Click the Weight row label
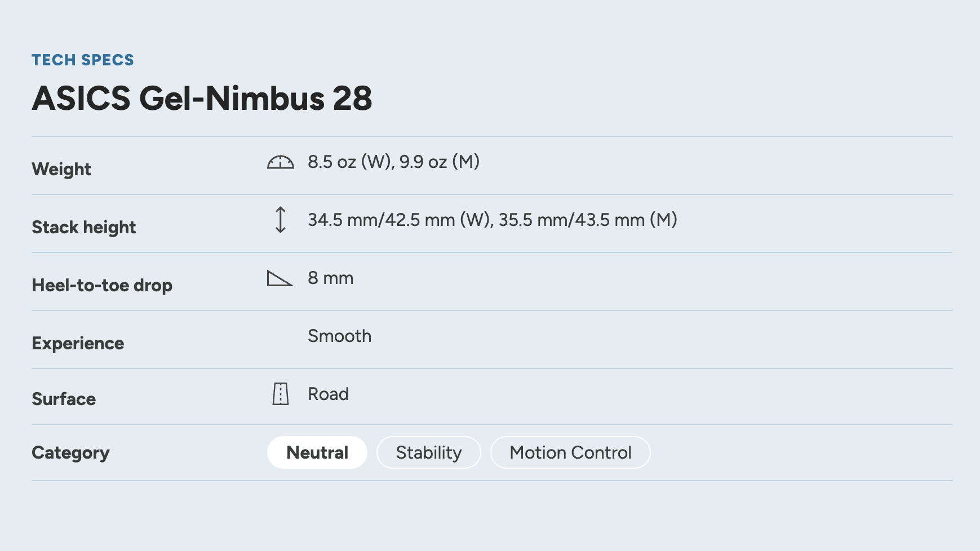The width and height of the screenshot is (980, 551). tap(61, 169)
